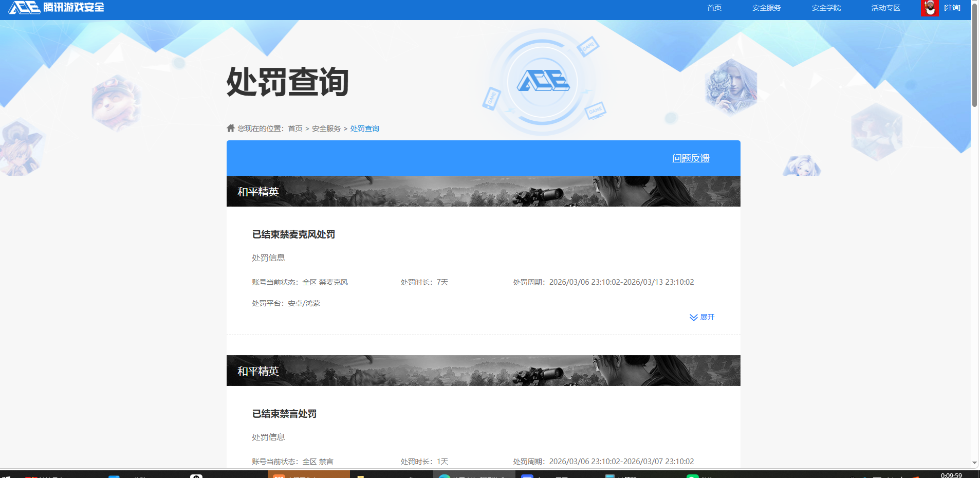Select the 处罚平台：安卓/鸿蒙 text

tap(286, 303)
